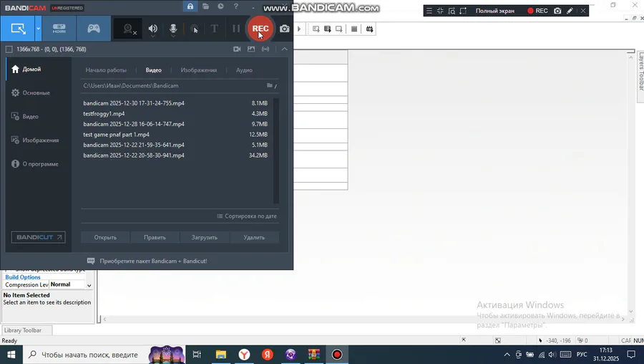This screenshot has height=364, width=644.
Task: Select the game recording mode gamepad icon
Action: 94,29
